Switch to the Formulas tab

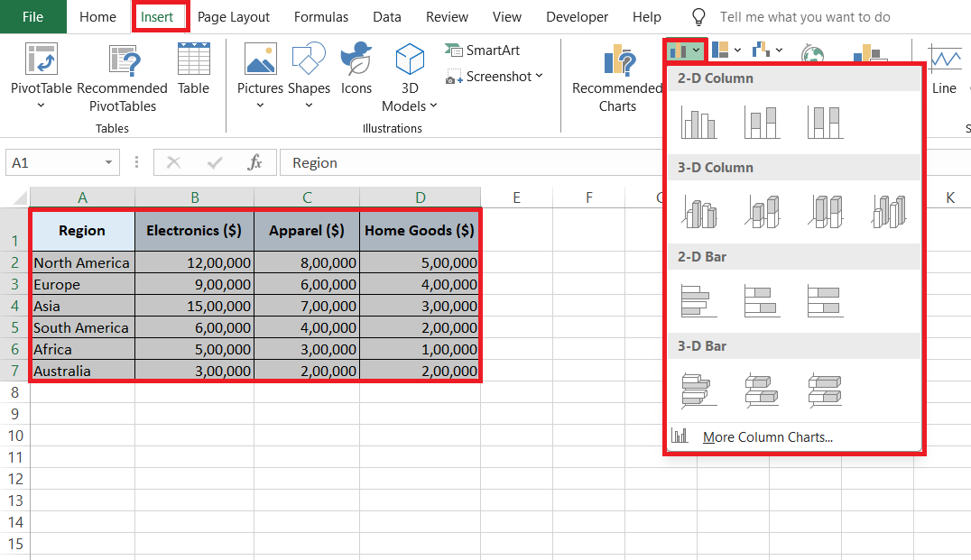320,17
